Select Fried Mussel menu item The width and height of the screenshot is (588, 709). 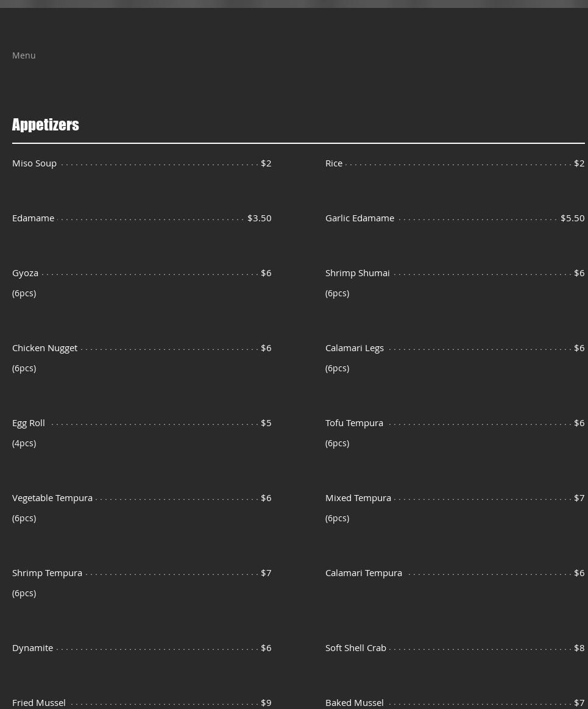pyautogui.click(x=38, y=702)
